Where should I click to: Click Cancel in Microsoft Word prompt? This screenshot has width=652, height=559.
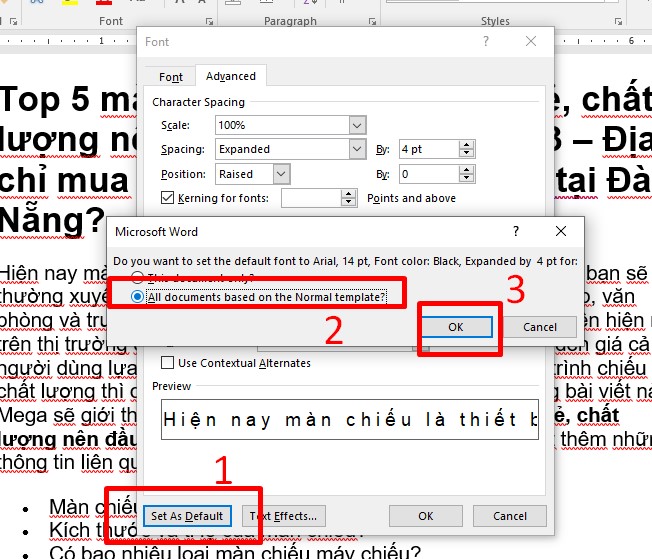[x=540, y=327]
